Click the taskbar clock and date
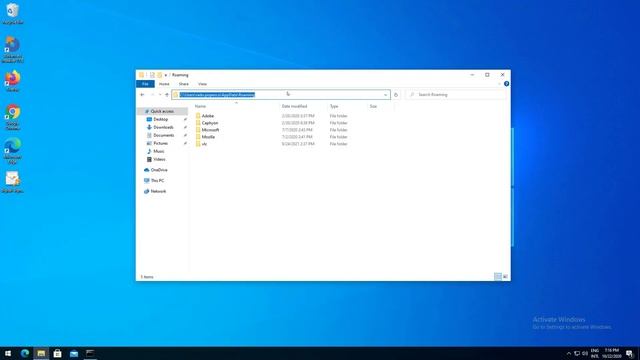 pos(611,353)
